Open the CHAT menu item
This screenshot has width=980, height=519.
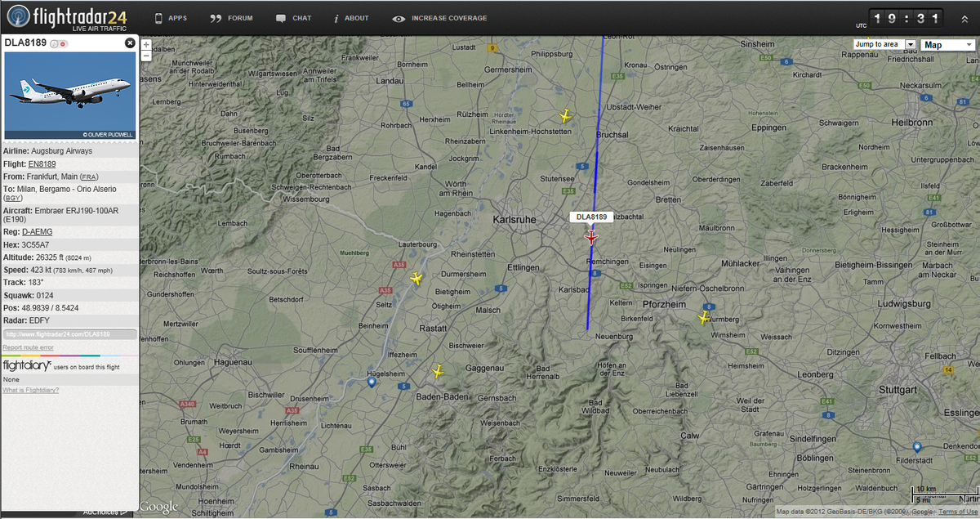pyautogui.click(x=293, y=18)
